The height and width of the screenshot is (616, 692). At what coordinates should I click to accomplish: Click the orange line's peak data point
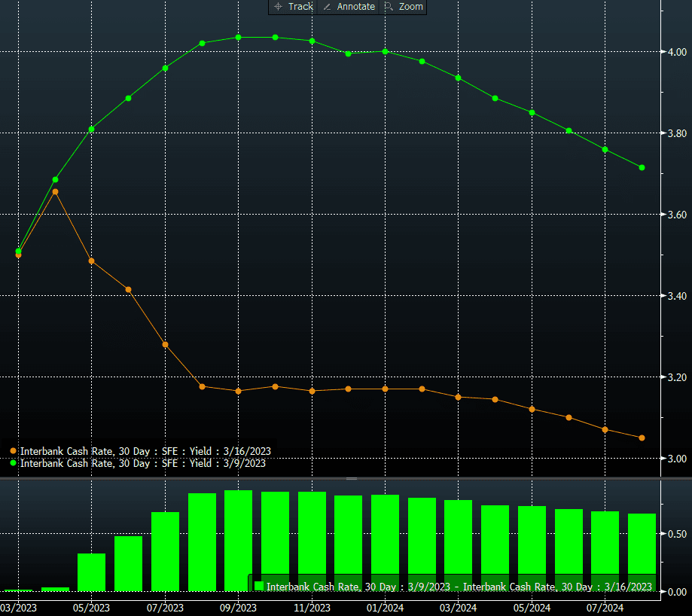coord(55,192)
